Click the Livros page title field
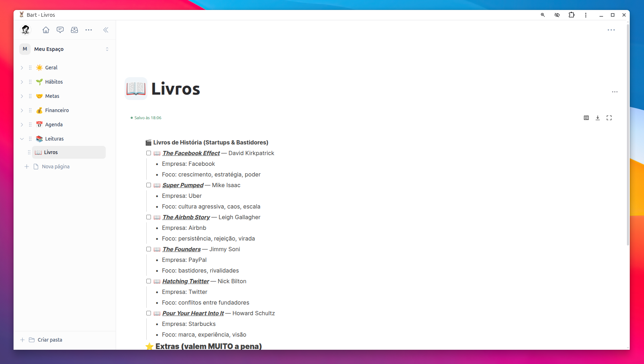The height and width of the screenshot is (364, 644). tap(176, 89)
